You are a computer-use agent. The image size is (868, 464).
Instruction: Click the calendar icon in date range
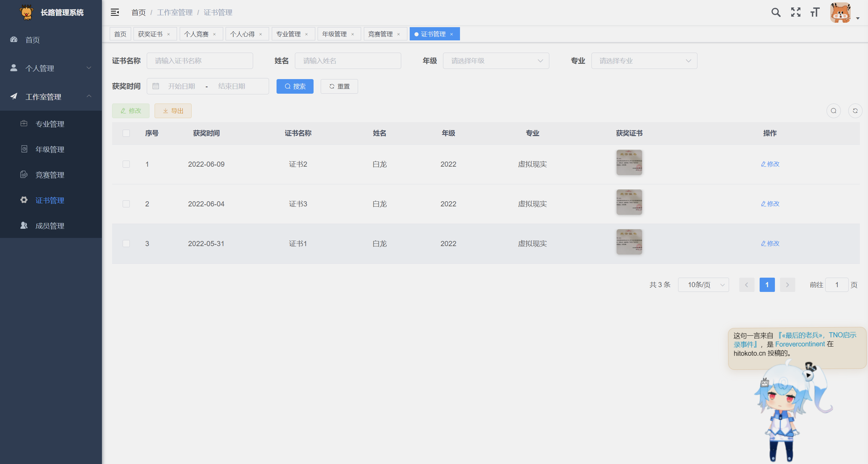156,86
